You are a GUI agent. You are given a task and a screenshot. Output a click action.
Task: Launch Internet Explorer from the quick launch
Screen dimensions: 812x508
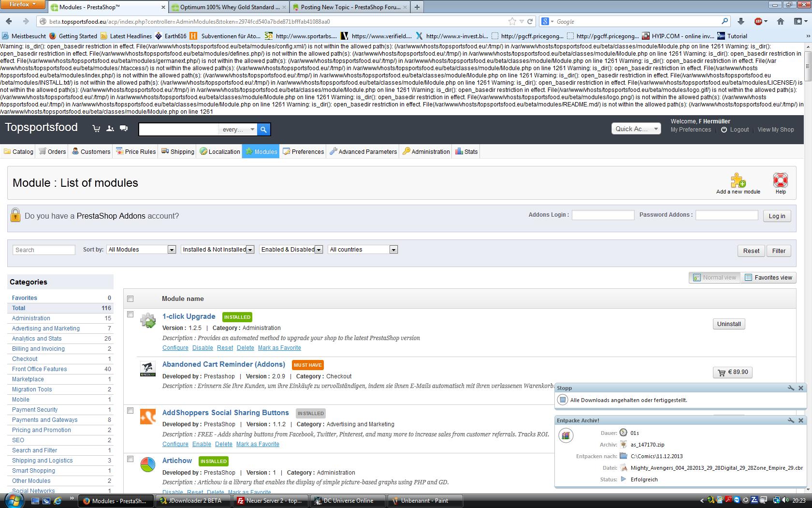point(58,501)
